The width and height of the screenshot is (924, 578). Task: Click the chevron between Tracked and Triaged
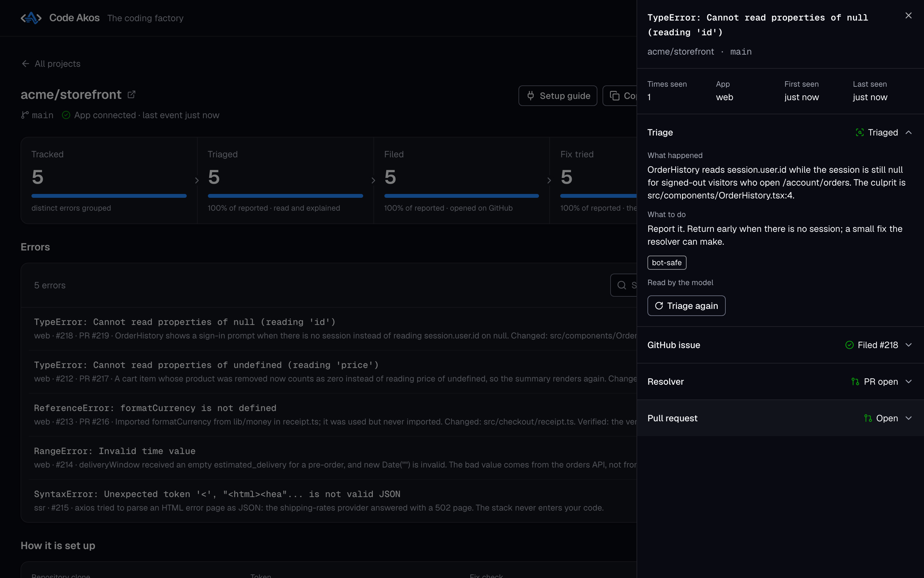(x=197, y=180)
